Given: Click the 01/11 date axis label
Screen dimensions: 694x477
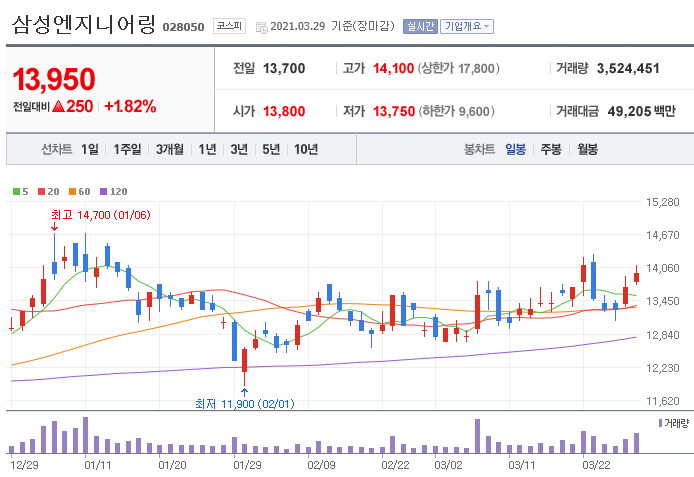Looking at the screenshot, I should click(98, 465).
